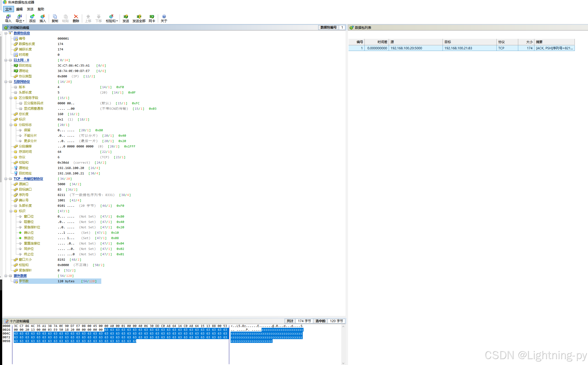588x365 pixels.
Task: Collapse the TCP - 传输控制协议 node
Action: pos(6,179)
